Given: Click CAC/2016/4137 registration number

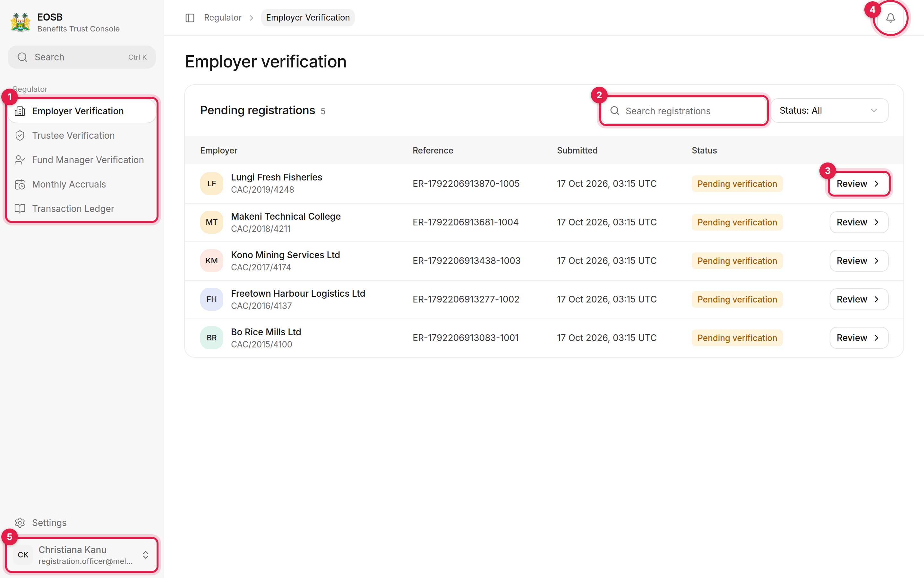Looking at the screenshot, I should (x=261, y=306).
